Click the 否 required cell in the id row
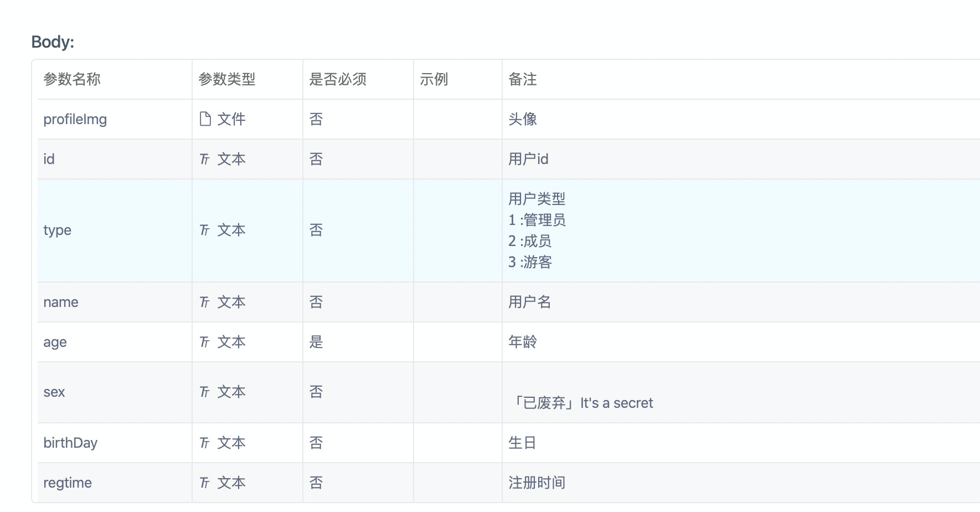 tap(316, 158)
